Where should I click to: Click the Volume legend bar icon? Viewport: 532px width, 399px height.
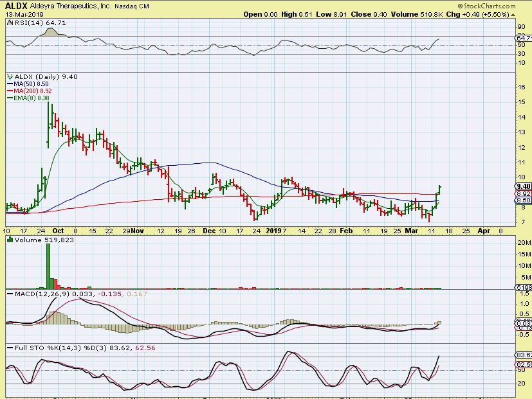click(x=8, y=240)
